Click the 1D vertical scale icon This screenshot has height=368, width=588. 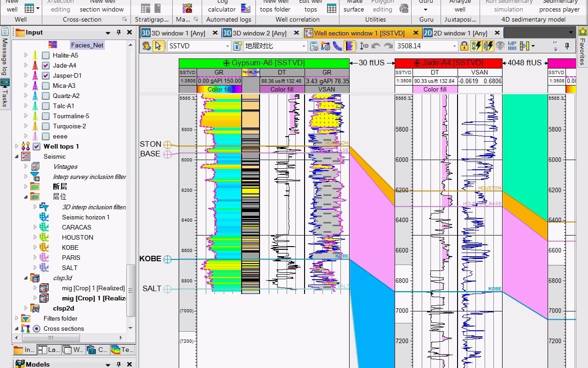(364, 46)
